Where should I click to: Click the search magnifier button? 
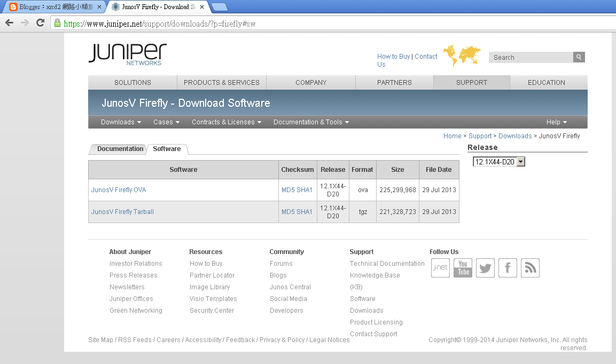pos(579,57)
